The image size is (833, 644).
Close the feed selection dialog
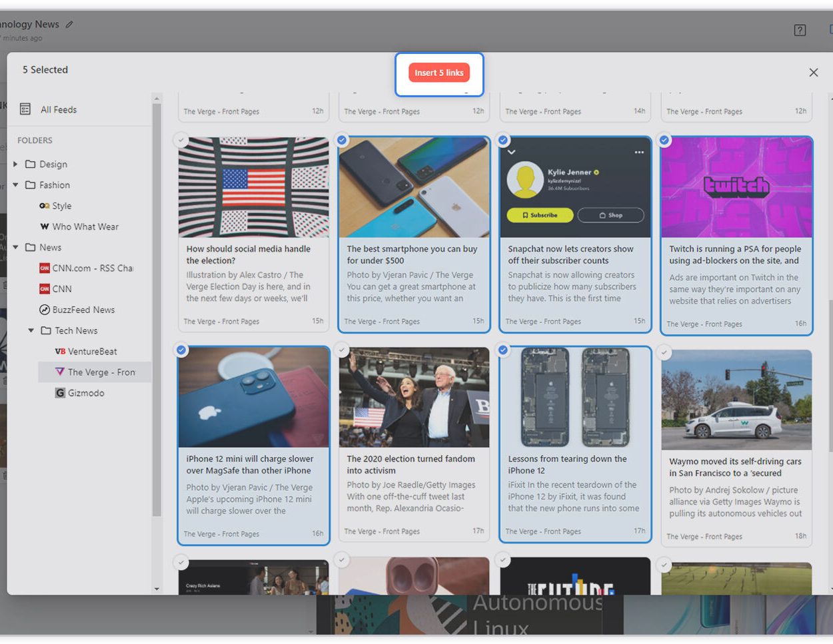813,73
